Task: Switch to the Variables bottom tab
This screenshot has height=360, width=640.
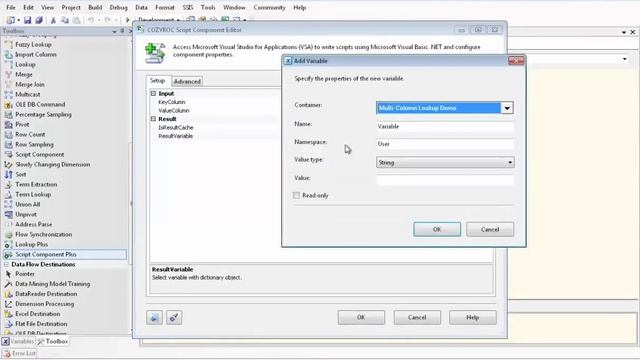Action: [18, 341]
